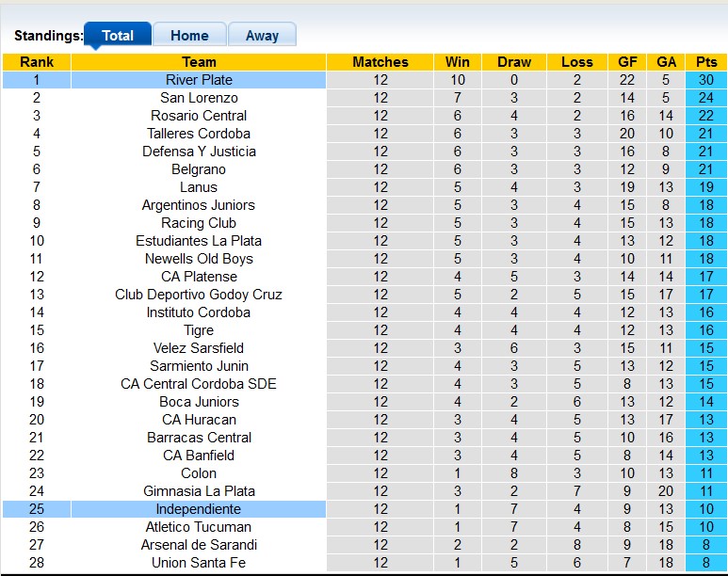Select Talleres Cordoba team row
Screen dimensions: 728x576
click(x=199, y=134)
